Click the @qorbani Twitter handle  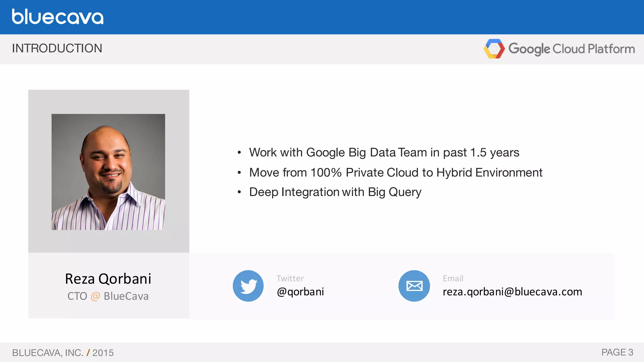(x=300, y=292)
